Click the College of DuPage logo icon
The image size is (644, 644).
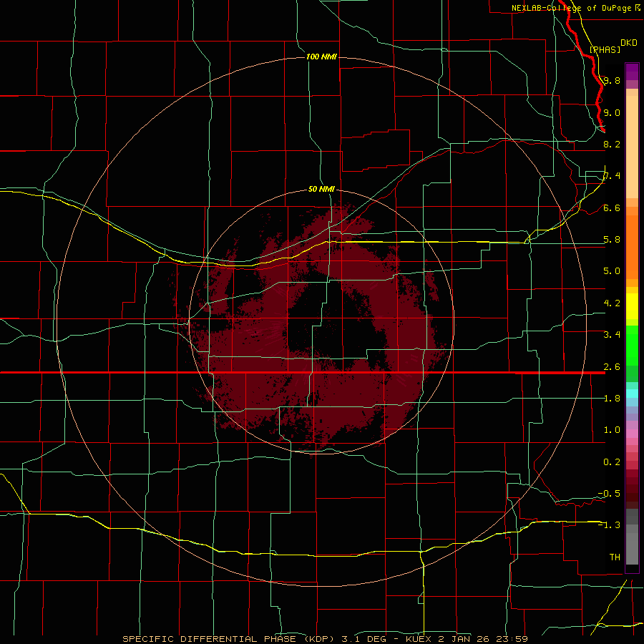pos(638,7)
